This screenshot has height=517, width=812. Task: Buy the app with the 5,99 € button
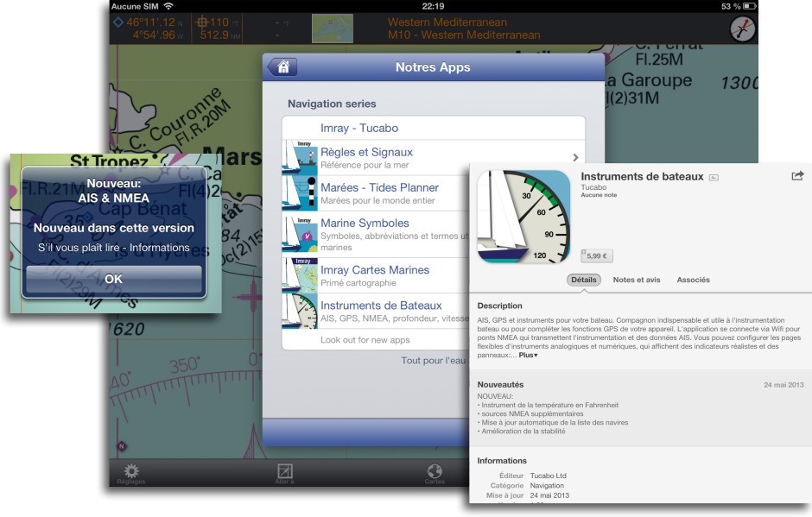[x=597, y=255]
